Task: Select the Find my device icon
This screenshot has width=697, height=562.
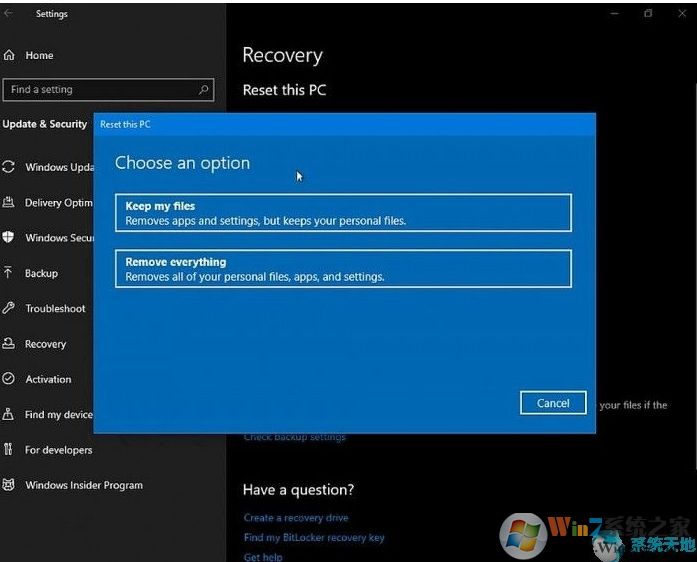Action: click(x=8, y=414)
